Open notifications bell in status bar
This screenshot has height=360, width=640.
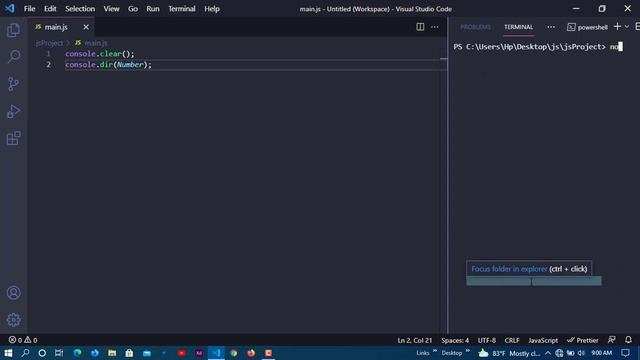point(628,340)
